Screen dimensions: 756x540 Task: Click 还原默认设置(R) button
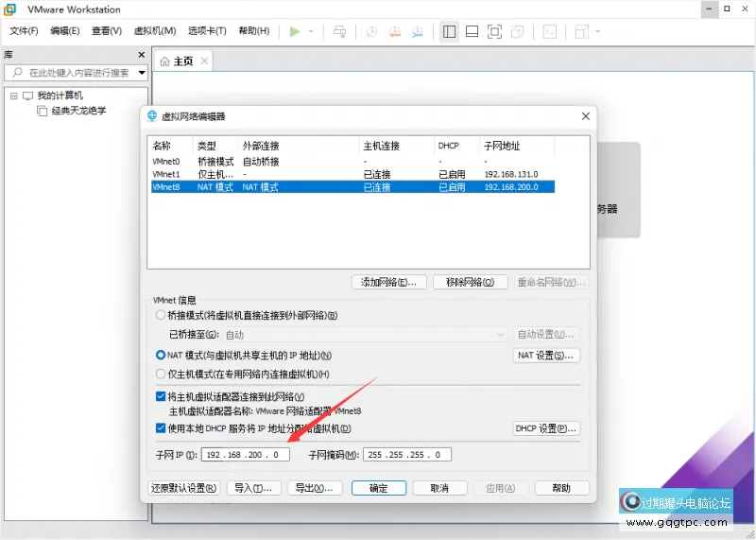pyautogui.click(x=183, y=488)
